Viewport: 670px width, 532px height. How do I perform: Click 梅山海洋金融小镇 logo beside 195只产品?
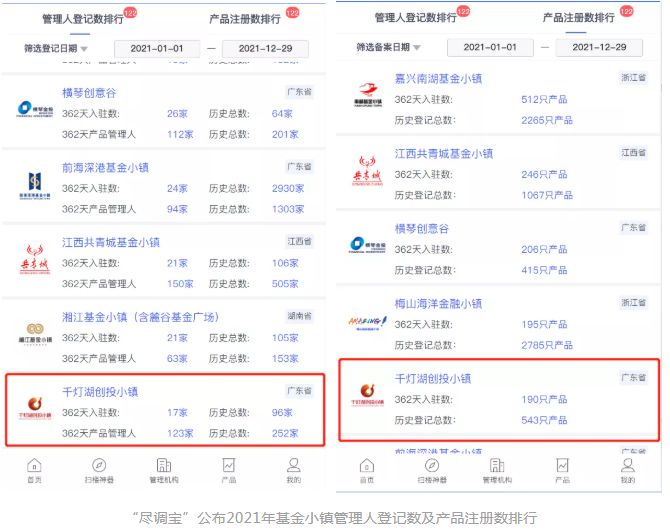click(367, 323)
